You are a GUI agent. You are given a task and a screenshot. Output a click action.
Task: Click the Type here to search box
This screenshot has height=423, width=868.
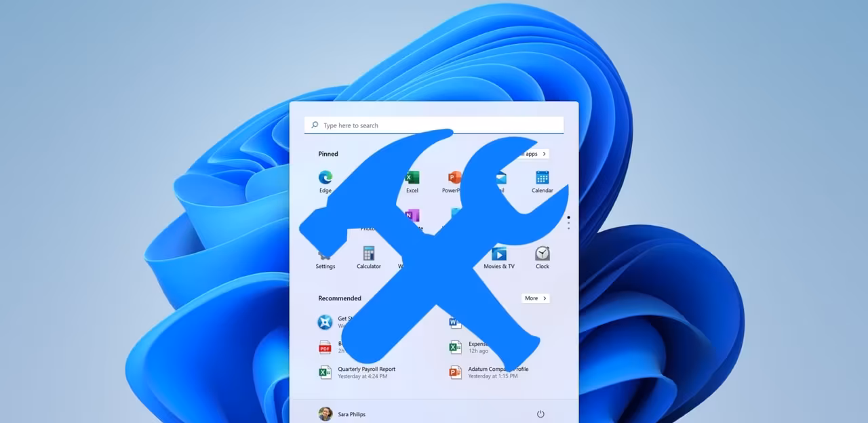click(434, 125)
